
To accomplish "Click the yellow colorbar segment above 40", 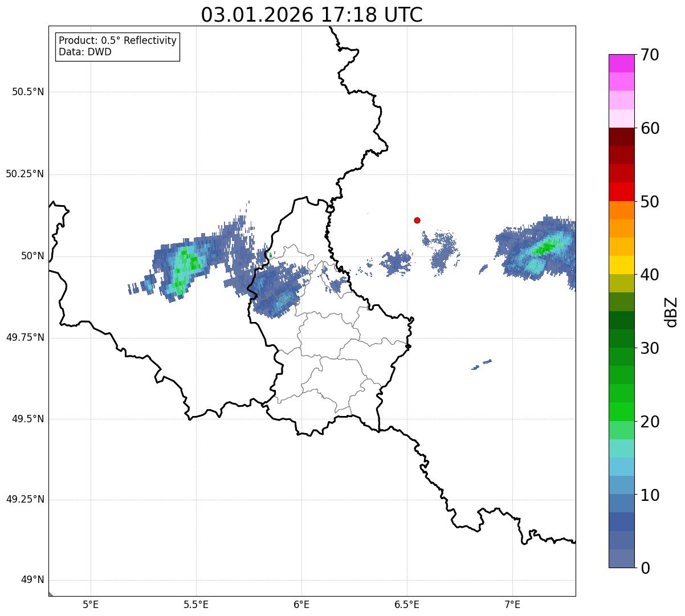I will coord(621,265).
